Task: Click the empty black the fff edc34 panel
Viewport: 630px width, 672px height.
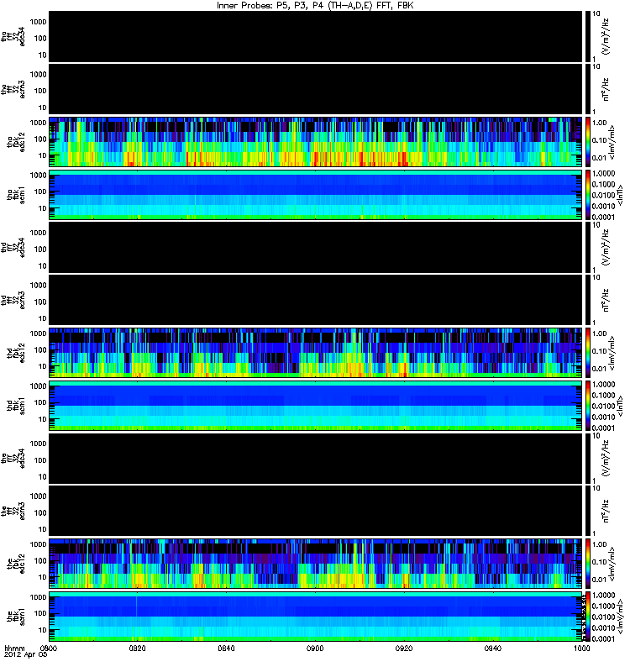Action: tap(316, 458)
